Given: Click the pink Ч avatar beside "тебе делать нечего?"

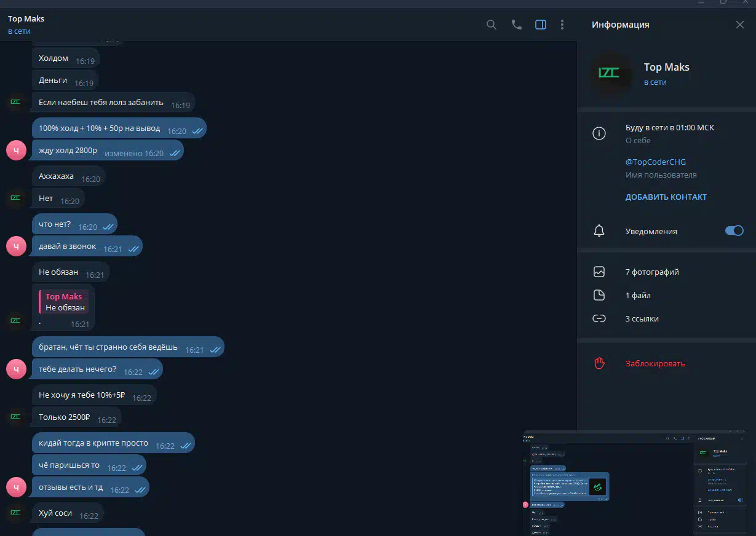Looking at the screenshot, I should click(x=16, y=369).
